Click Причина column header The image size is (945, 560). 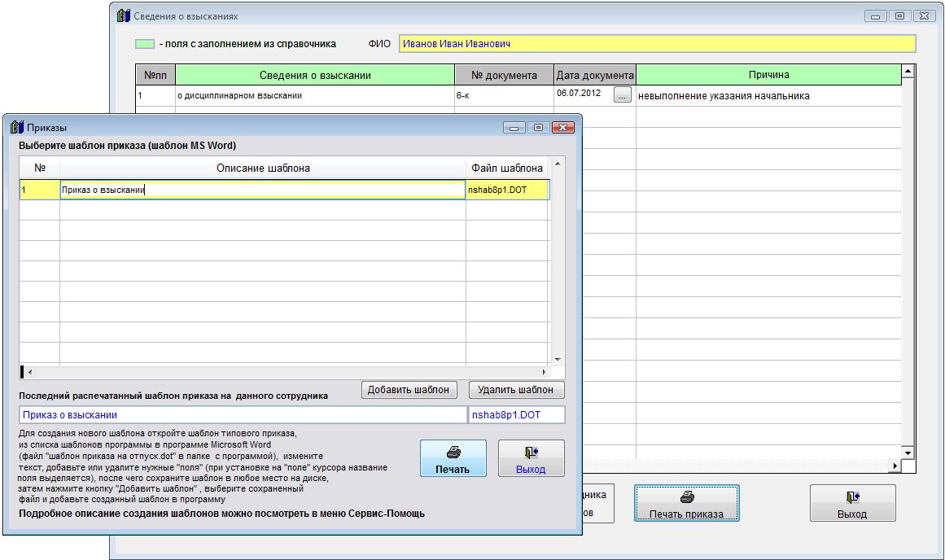pos(768,75)
